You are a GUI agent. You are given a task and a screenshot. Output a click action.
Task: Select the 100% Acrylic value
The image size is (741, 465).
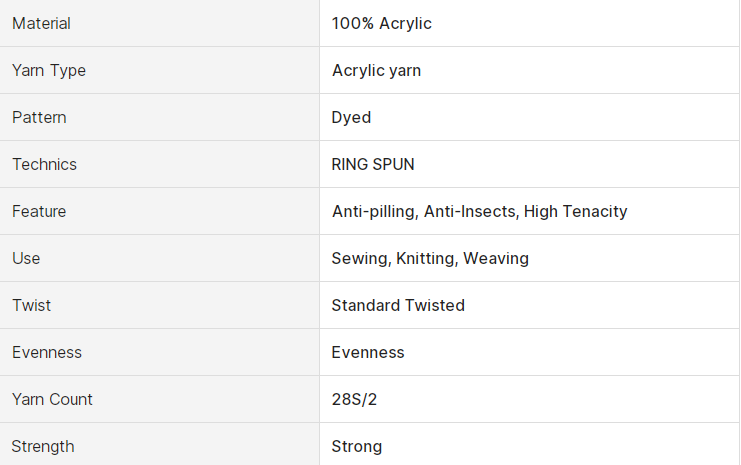coord(381,23)
